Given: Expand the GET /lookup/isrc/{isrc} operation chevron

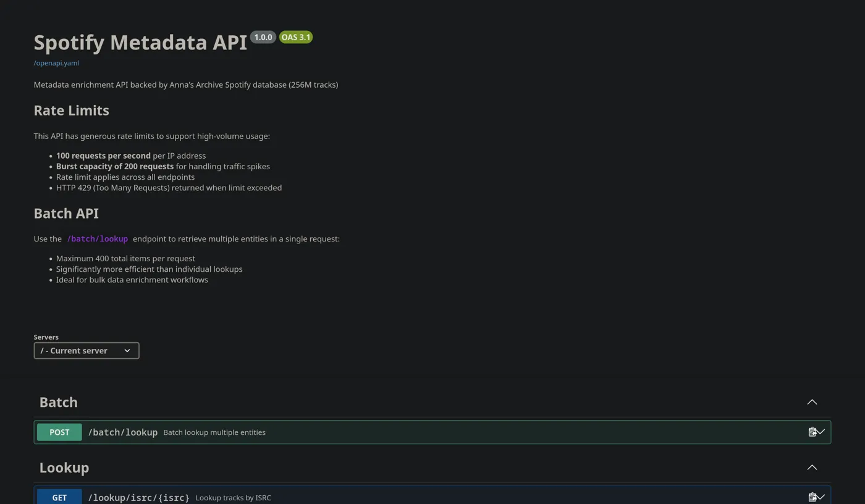Looking at the screenshot, I should 821,497.
